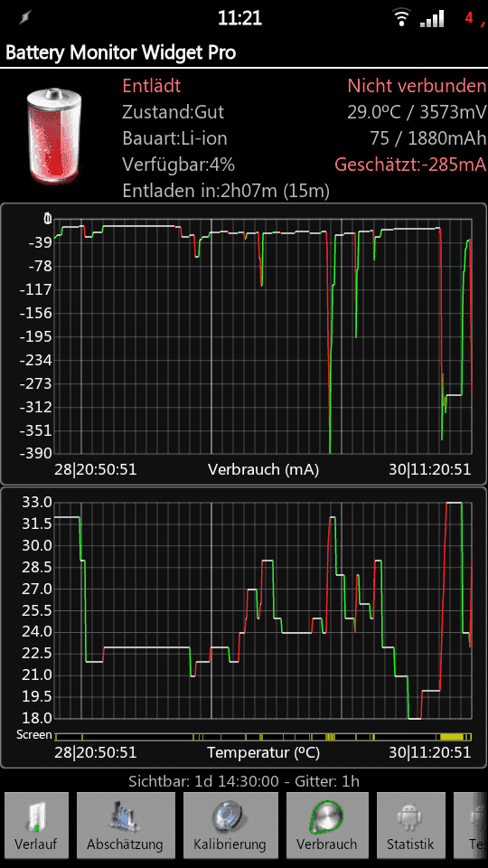Tap the Verbrauch (mA) graph label
The width and height of the screenshot is (488, 868).
click(263, 470)
